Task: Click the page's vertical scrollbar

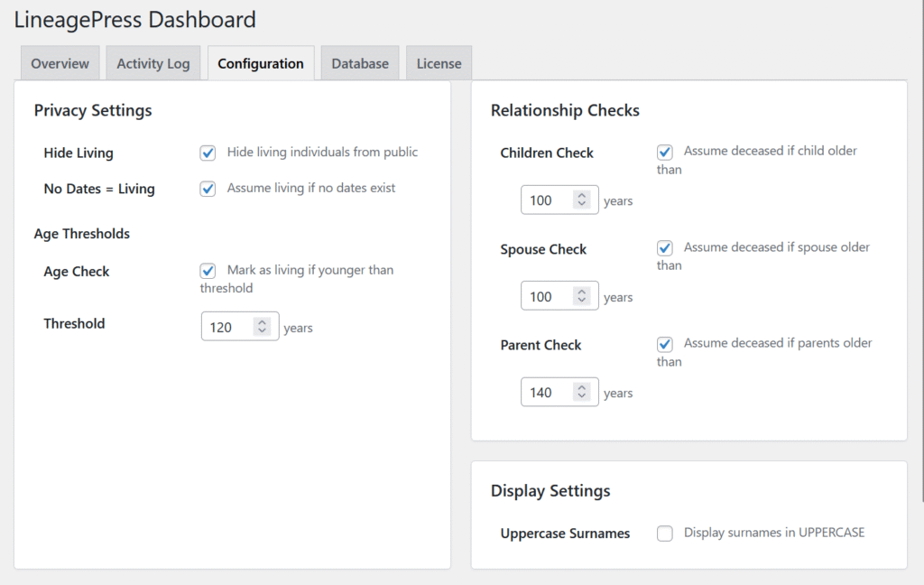Action: click(920, 271)
